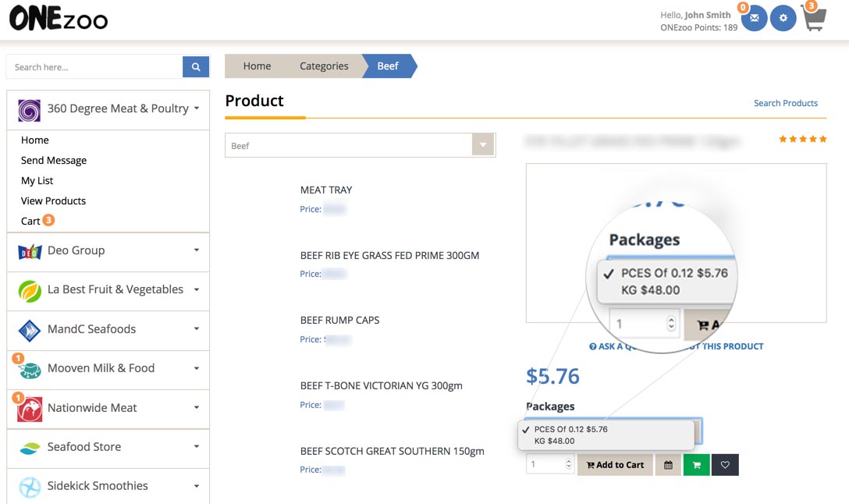Expand the Deo Group chevron
The image size is (849, 504).
[x=197, y=250]
